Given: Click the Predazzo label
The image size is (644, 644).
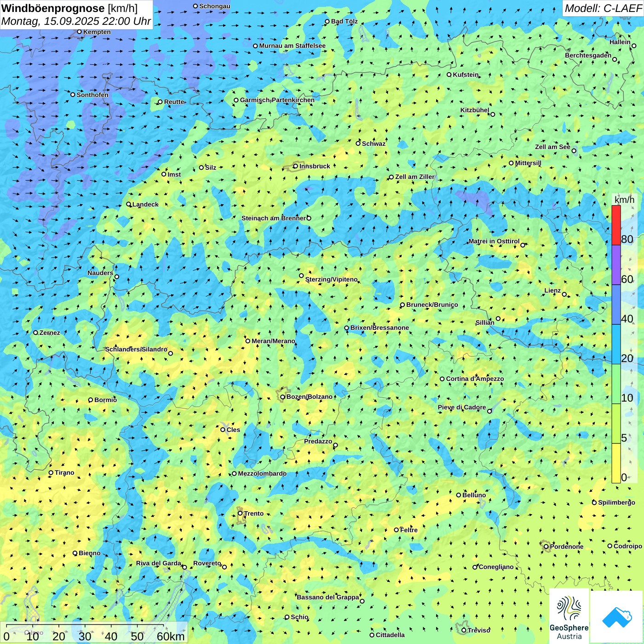Looking at the screenshot, I should [x=318, y=441].
